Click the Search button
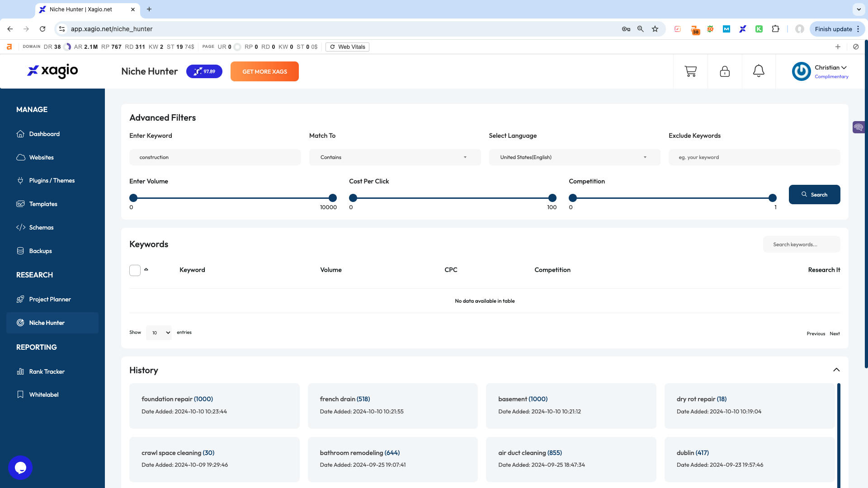This screenshot has height=488, width=868. point(814,194)
